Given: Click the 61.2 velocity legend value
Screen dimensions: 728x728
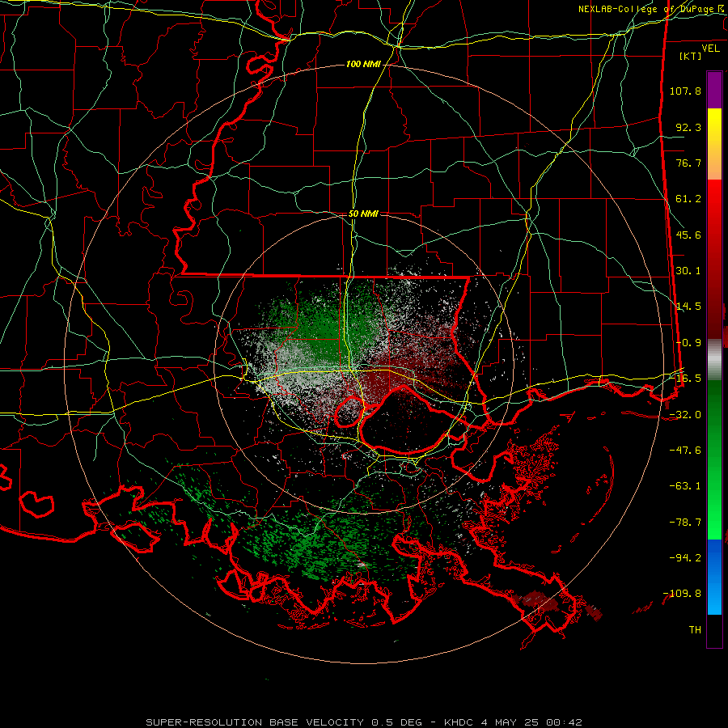Looking at the screenshot, I should pos(688,199).
